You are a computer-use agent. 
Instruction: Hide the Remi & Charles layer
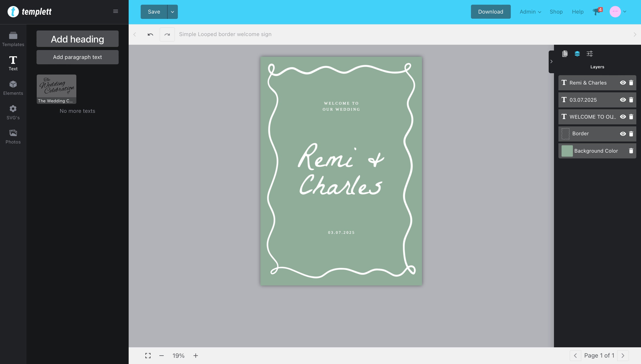click(623, 83)
